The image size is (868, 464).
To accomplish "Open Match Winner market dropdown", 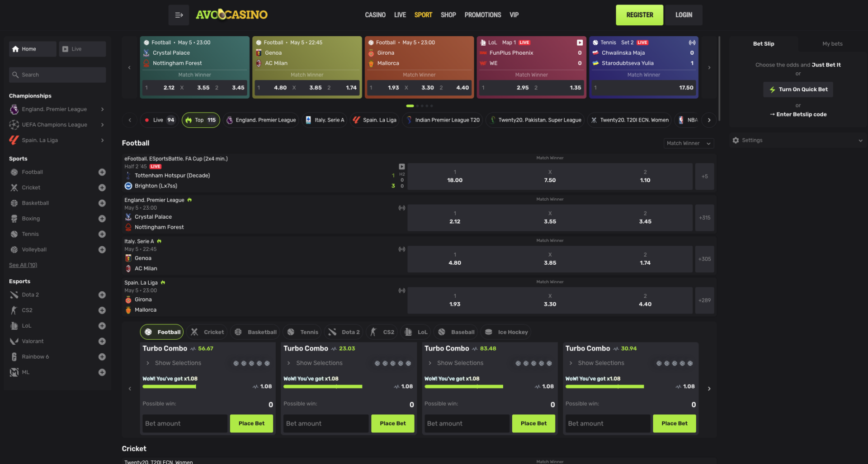I will 689,143.
